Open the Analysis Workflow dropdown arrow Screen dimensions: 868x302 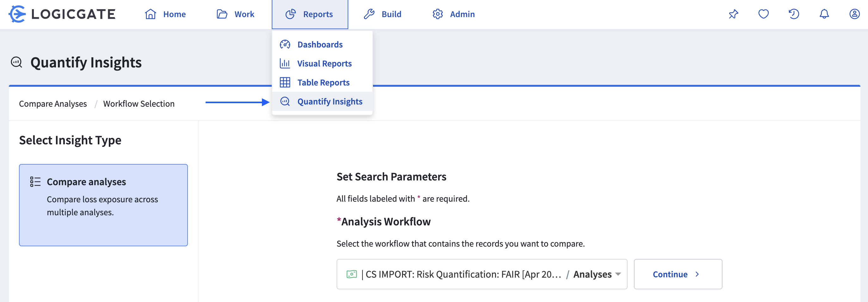618,274
